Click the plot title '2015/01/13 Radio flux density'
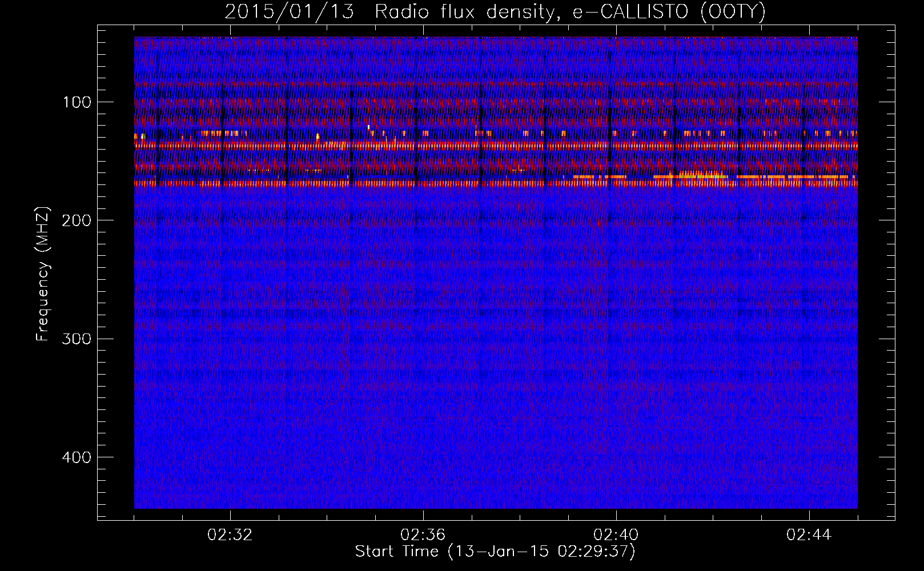 (x=495, y=12)
